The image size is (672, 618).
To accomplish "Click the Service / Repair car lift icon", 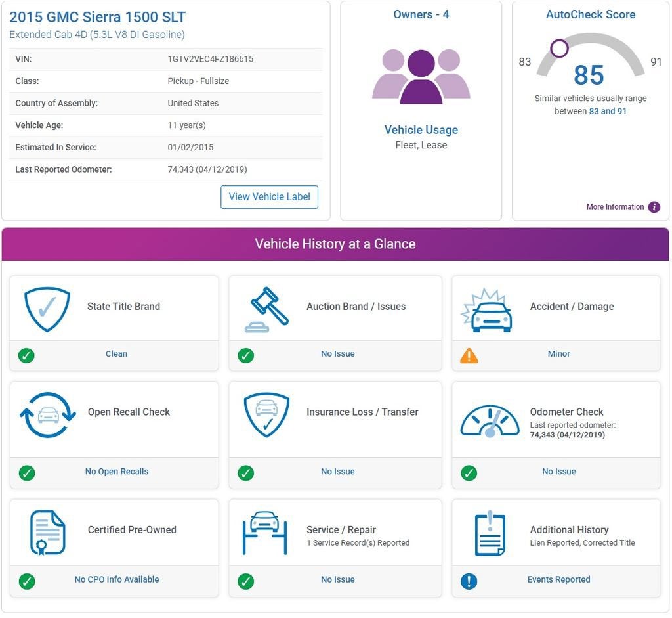I will click(264, 533).
